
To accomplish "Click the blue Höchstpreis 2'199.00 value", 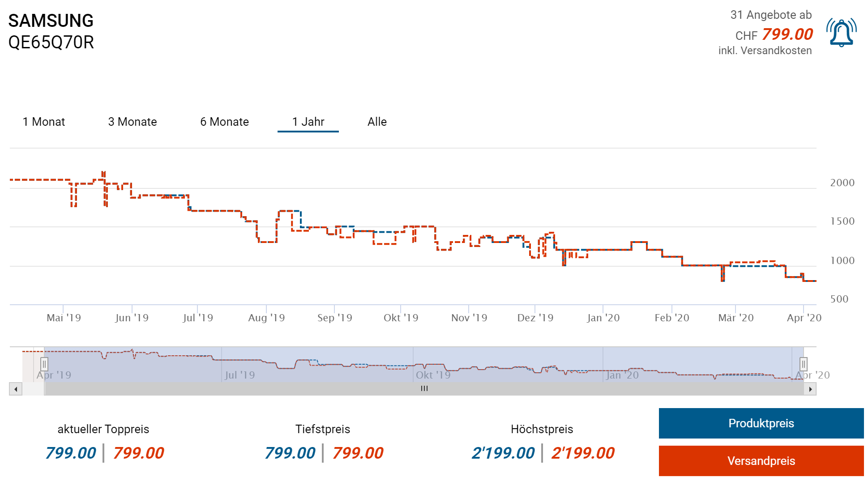I will 503,453.
